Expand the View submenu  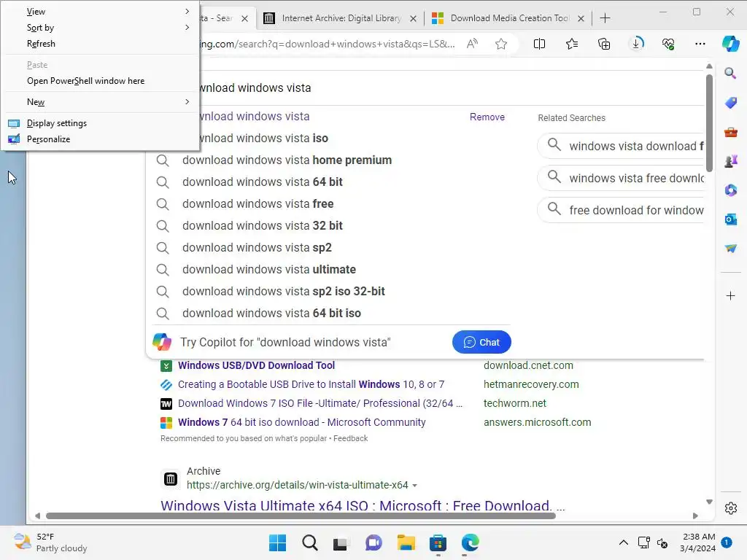pos(100,12)
